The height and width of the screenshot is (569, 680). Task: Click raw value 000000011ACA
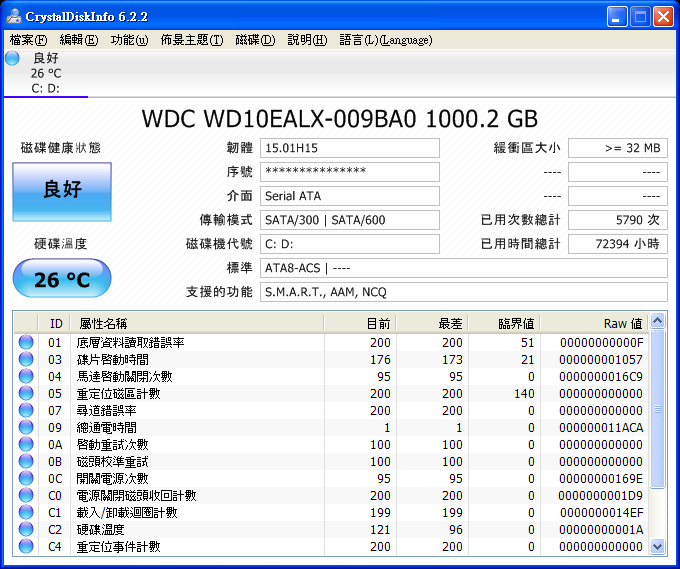click(x=601, y=428)
